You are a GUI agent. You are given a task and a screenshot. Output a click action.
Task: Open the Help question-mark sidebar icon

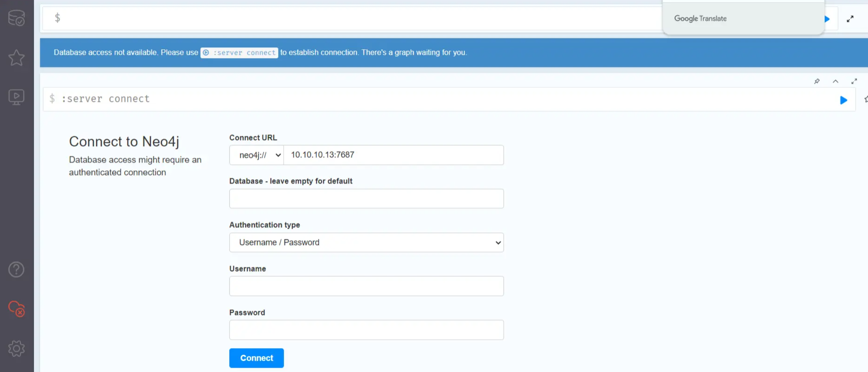(x=16, y=270)
